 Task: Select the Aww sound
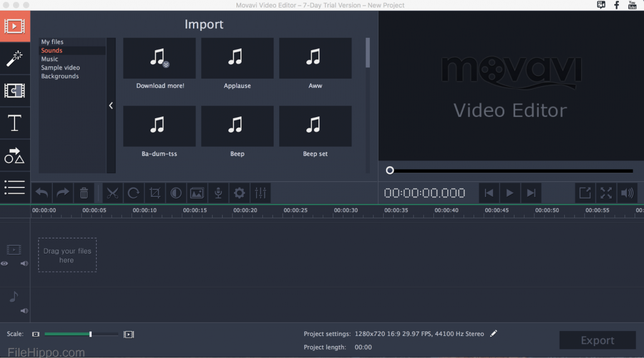click(315, 59)
